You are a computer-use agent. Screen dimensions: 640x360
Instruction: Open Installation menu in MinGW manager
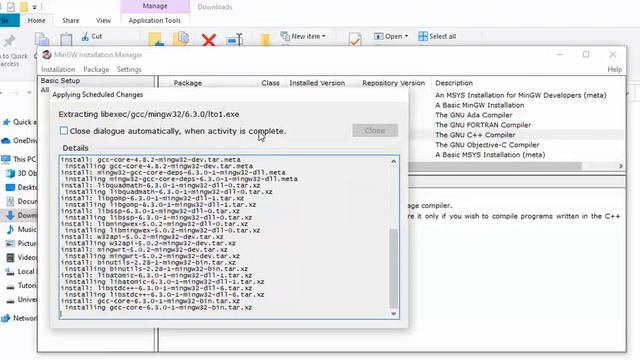pos(58,69)
